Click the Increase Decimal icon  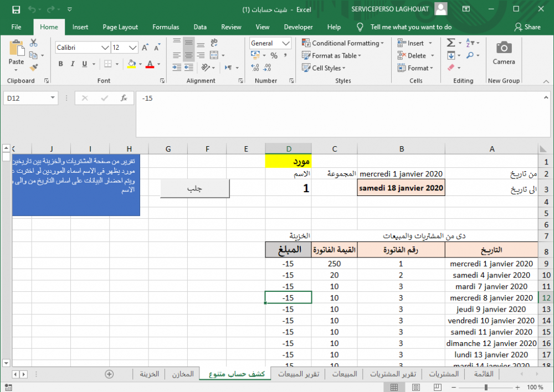pos(255,68)
